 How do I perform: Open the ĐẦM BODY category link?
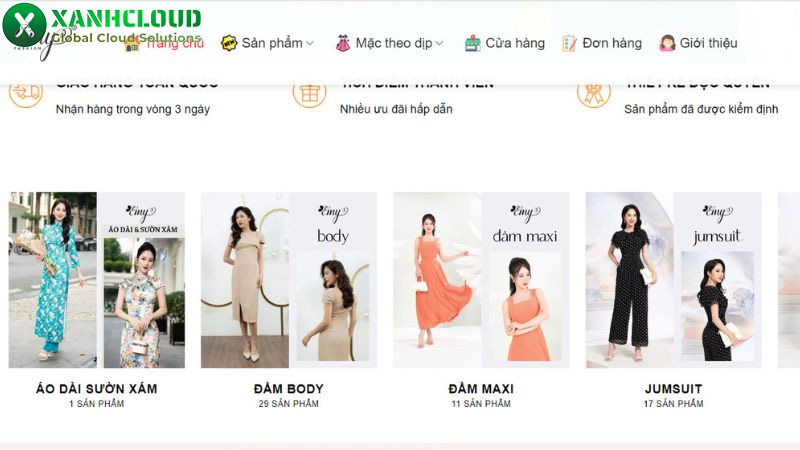[x=288, y=389]
